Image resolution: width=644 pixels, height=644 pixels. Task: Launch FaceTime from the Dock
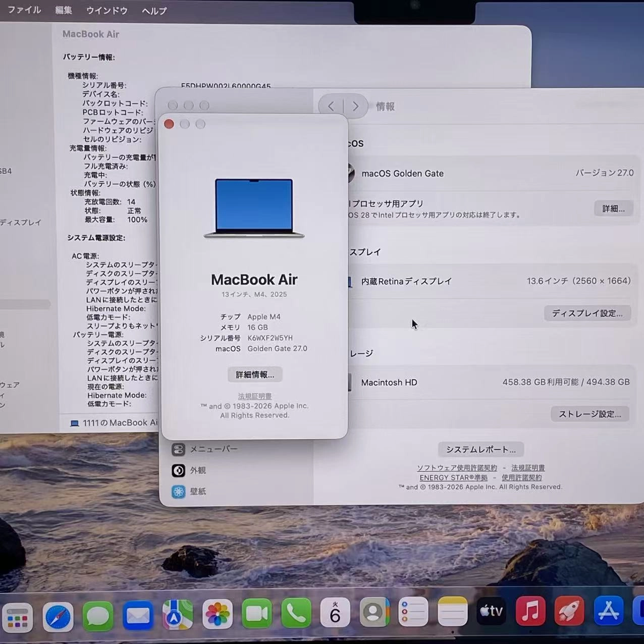point(256,614)
